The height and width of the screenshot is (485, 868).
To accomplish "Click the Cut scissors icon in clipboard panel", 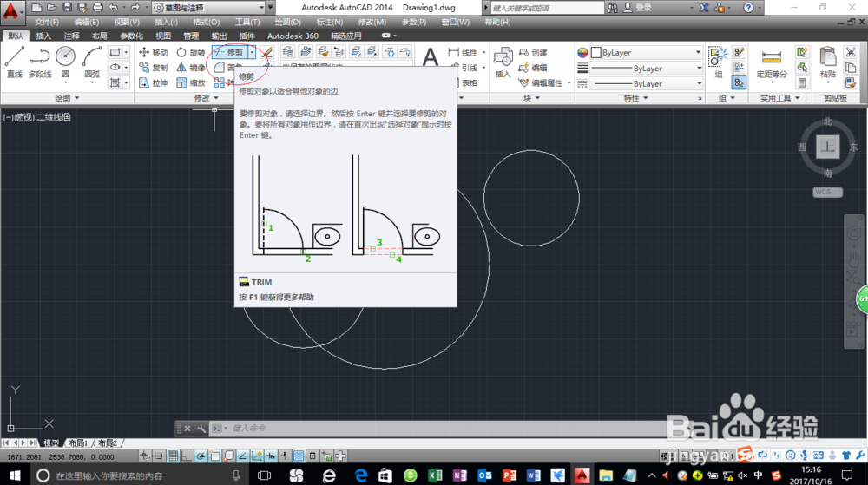I will 851,52.
